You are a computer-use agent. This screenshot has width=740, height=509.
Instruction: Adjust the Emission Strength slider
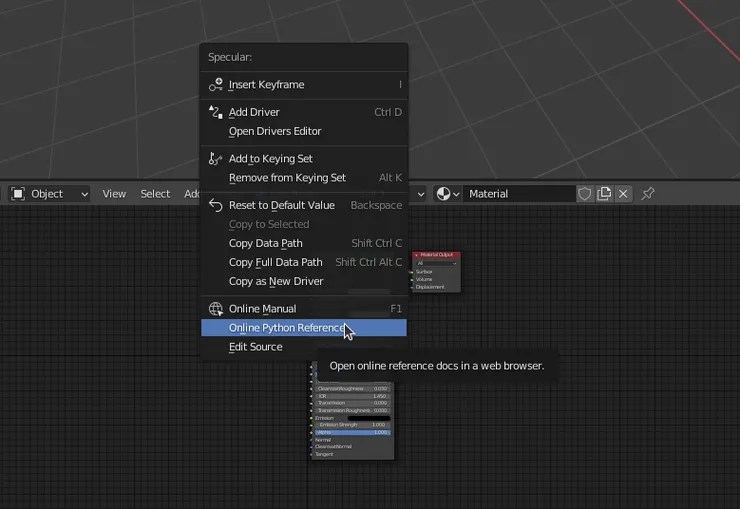353,425
